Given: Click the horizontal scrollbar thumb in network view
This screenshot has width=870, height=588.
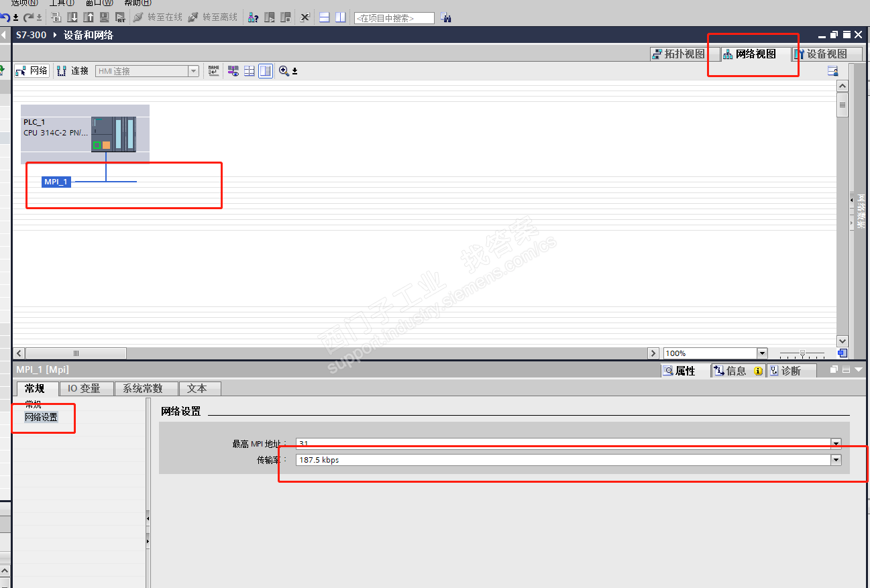Looking at the screenshot, I should pyautogui.click(x=76, y=353).
